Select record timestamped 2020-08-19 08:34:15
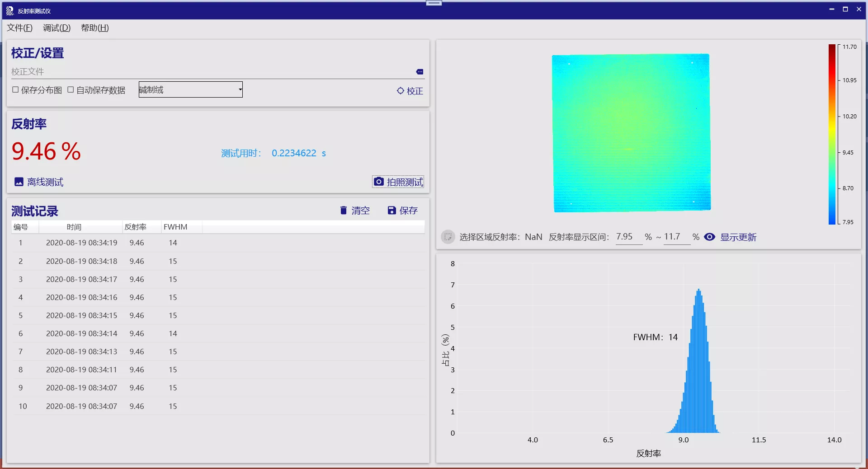This screenshot has width=868, height=469. (218, 315)
